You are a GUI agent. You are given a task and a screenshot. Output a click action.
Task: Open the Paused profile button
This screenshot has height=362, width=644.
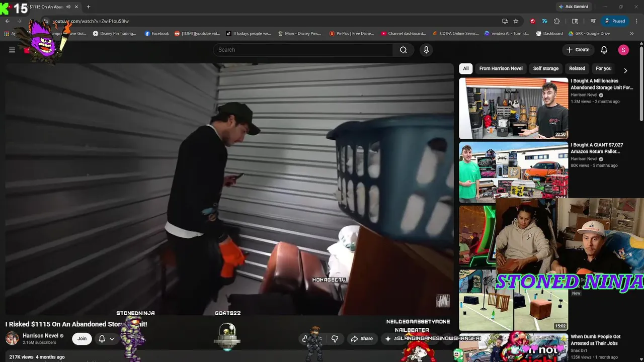(x=615, y=21)
